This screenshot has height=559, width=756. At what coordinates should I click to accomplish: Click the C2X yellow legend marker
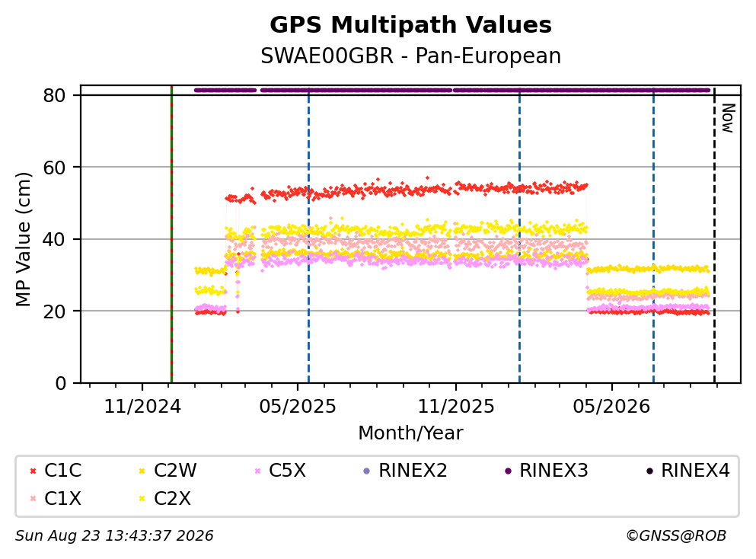142,499
